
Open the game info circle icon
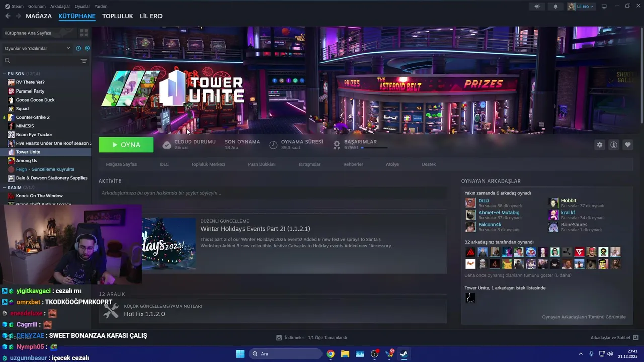(614, 145)
